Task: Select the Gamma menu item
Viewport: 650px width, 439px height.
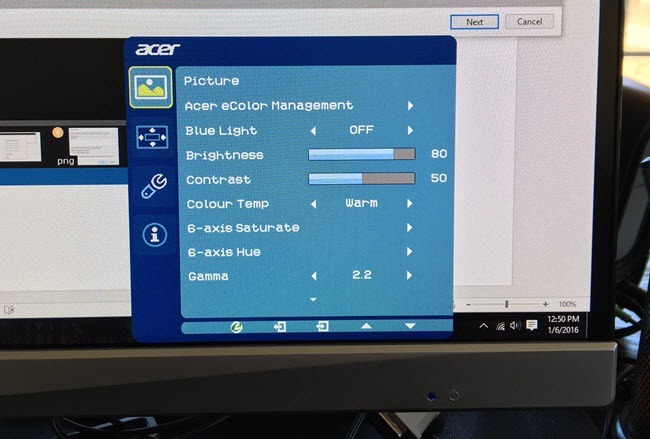Action: [x=208, y=276]
